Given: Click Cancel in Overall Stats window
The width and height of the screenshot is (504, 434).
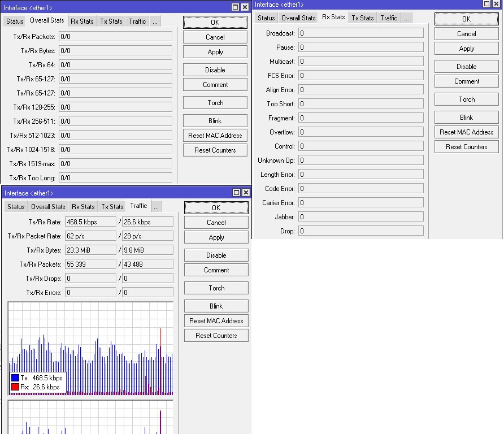Looking at the screenshot, I should click(215, 37).
